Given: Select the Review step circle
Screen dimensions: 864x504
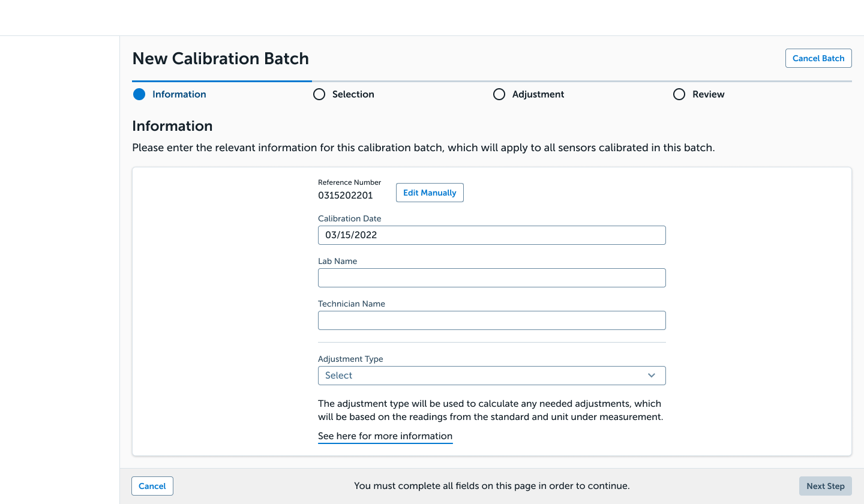Looking at the screenshot, I should pyautogui.click(x=679, y=94).
